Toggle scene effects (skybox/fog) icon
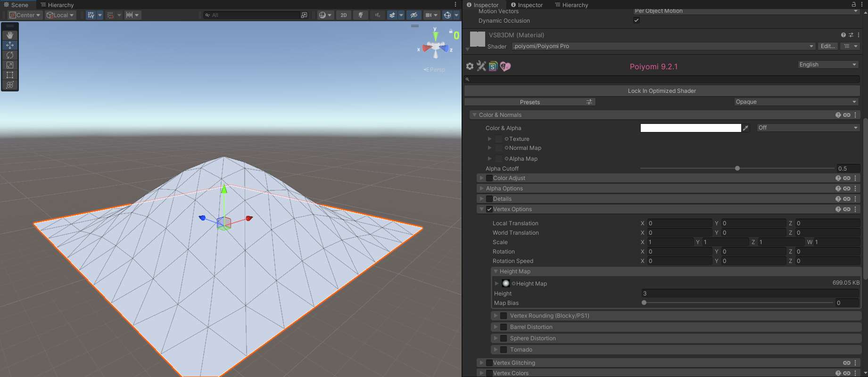The image size is (868, 377). coord(392,15)
